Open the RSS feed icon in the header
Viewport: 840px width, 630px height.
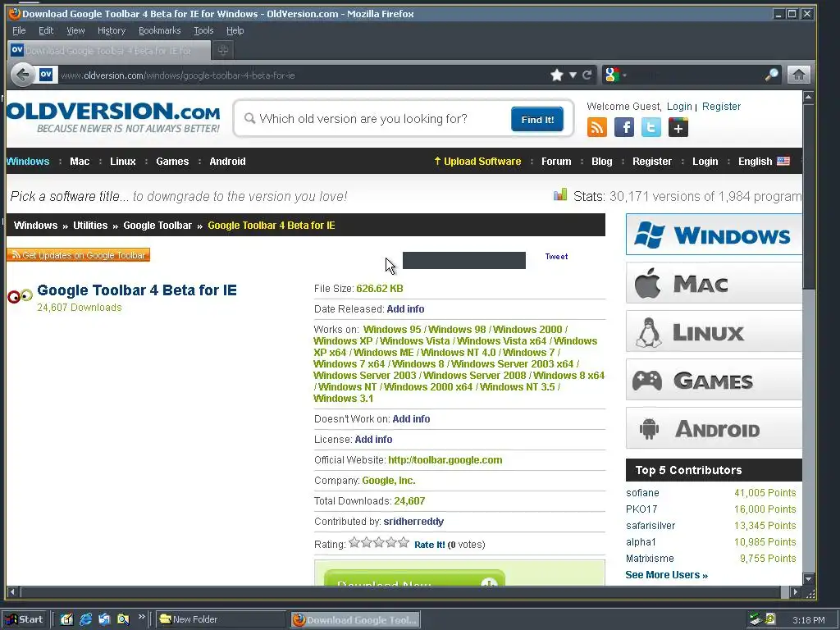coord(597,127)
